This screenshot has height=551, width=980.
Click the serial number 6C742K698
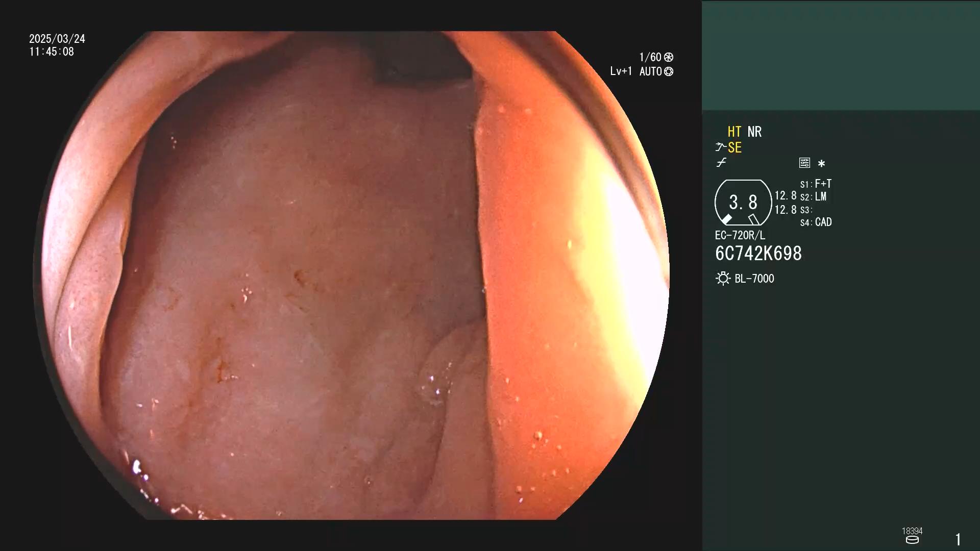(758, 254)
